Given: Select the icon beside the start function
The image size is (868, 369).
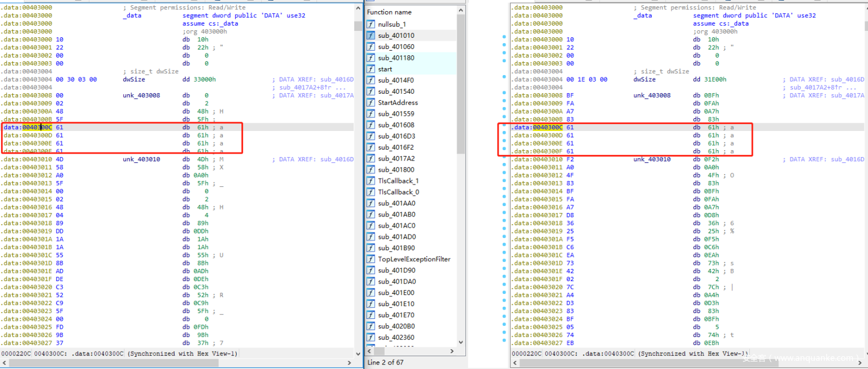Looking at the screenshot, I should 371,69.
